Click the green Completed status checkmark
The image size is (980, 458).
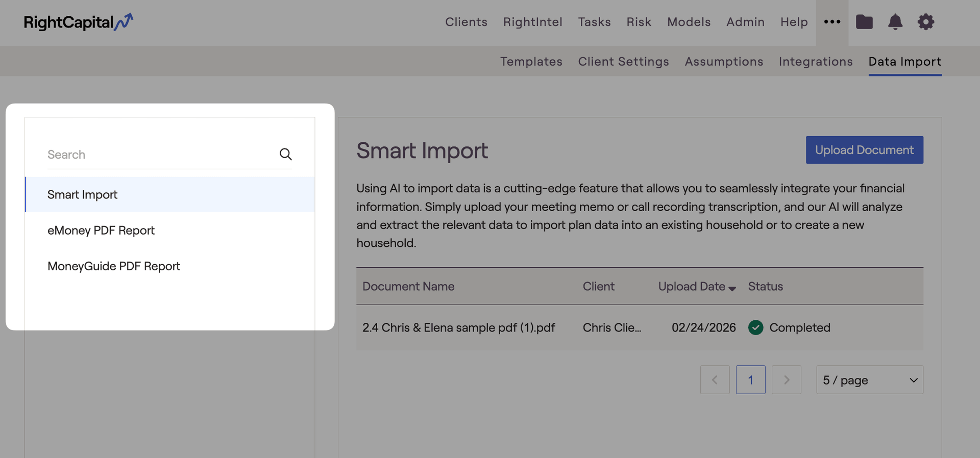click(x=755, y=327)
